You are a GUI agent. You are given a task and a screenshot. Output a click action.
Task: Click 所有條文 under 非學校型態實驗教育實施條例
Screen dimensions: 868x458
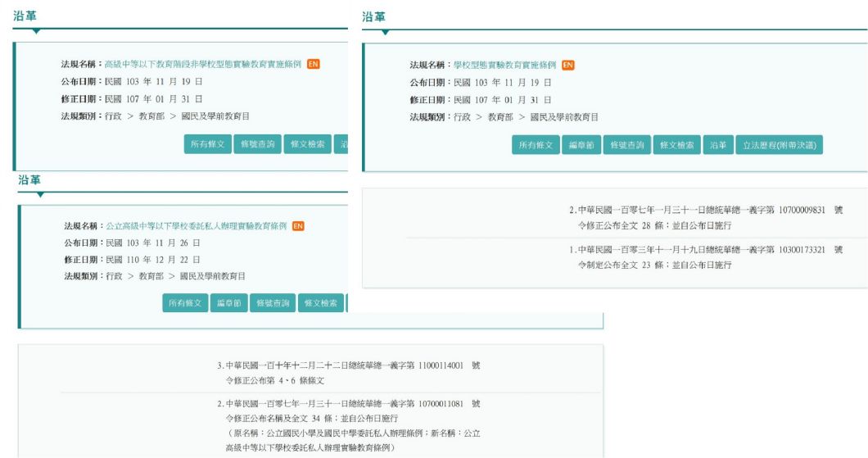click(x=208, y=144)
